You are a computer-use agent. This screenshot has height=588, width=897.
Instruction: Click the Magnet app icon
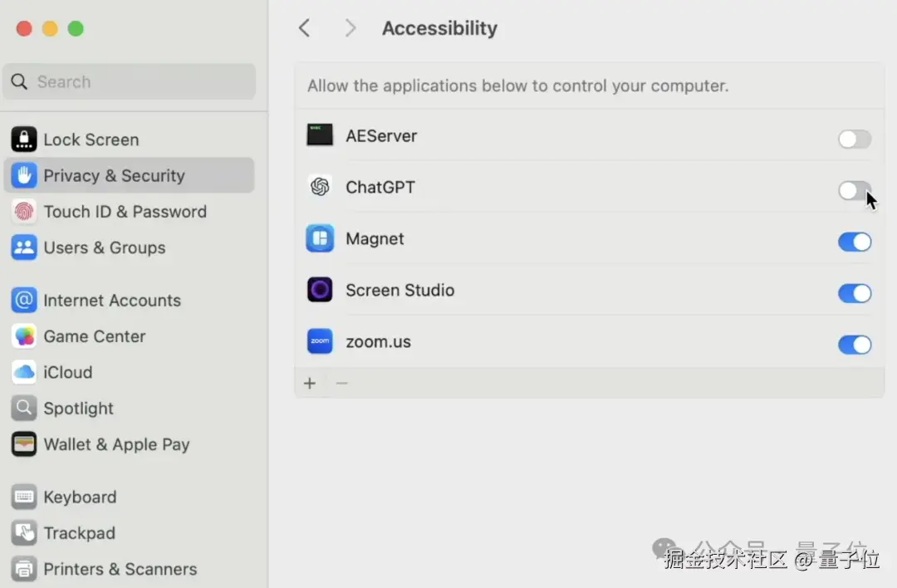tap(320, 239)
